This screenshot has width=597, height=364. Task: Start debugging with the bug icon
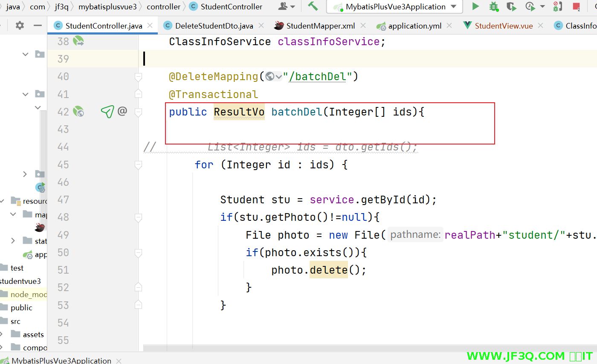493,6
